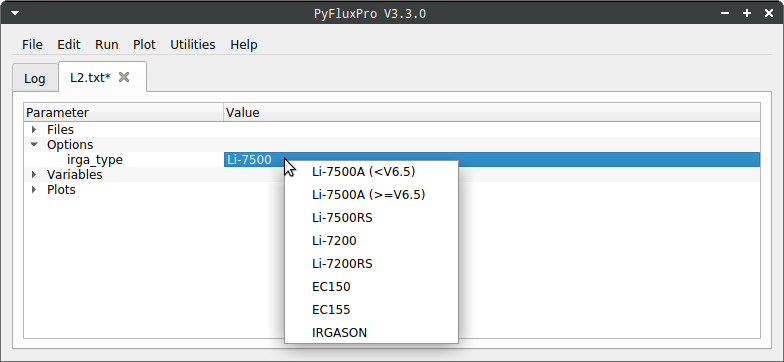Close the PyFluxPro window
Screen dimensions: 784x362
point(769,13)
